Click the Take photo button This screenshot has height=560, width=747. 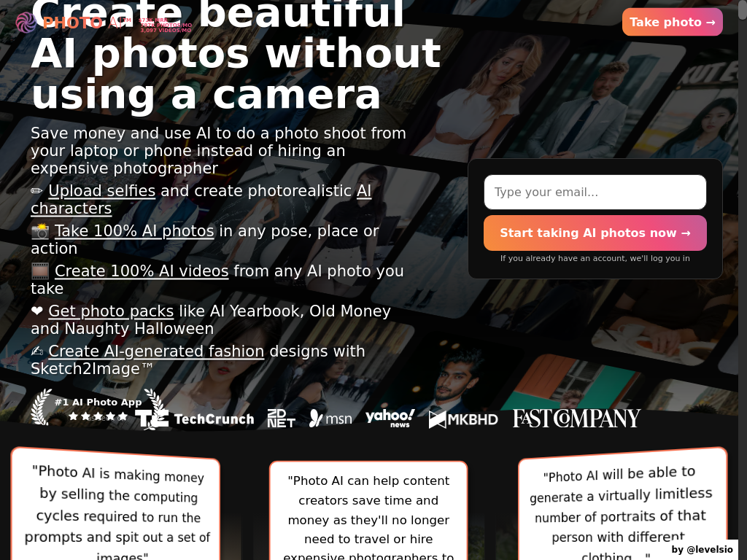click(672, 22)
